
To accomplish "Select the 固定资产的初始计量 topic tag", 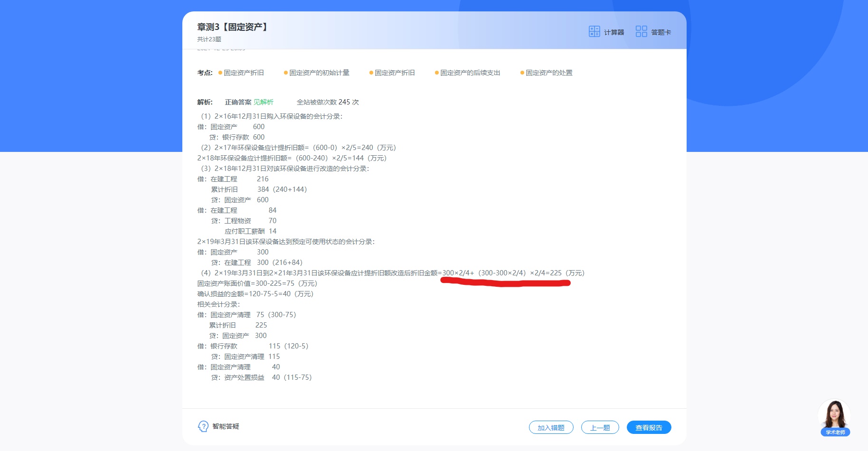I will pyautogui.click(x=319, y=73).
